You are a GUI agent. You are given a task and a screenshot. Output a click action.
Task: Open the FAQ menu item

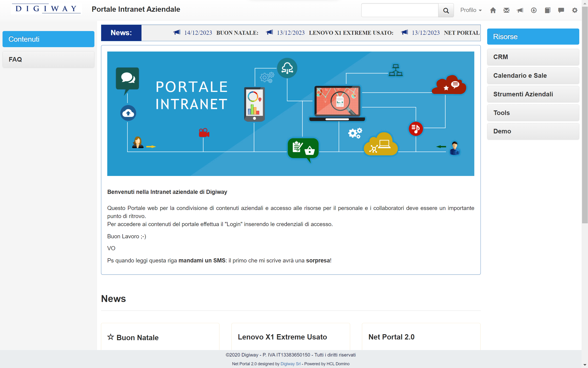48,59
